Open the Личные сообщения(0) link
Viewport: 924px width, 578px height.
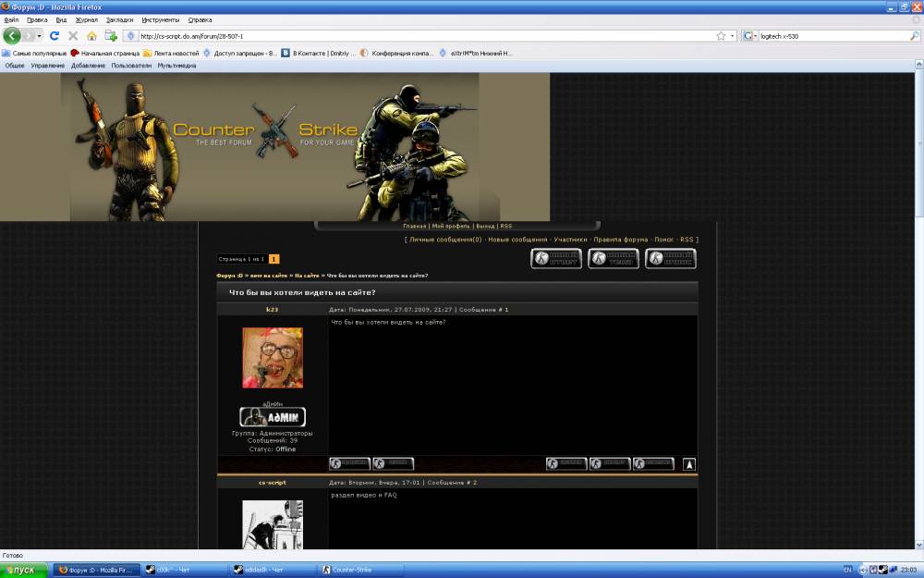coord(445,240)
